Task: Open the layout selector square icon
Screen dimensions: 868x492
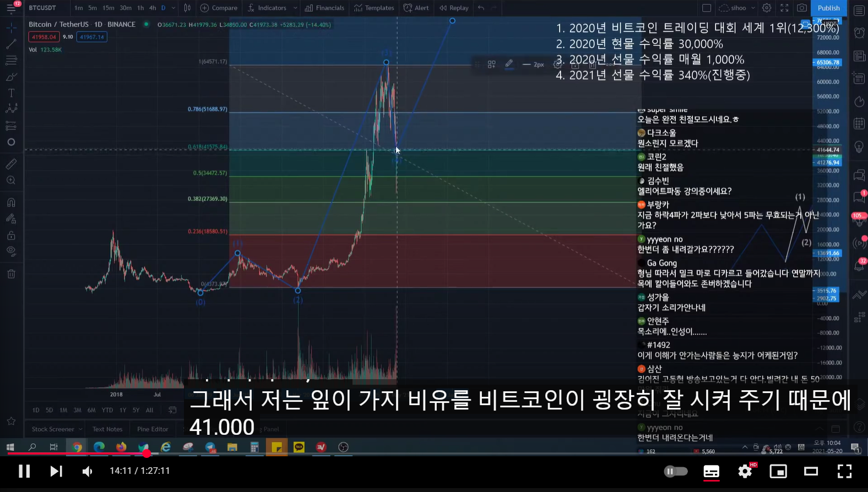Action: (x=707, y=8)
